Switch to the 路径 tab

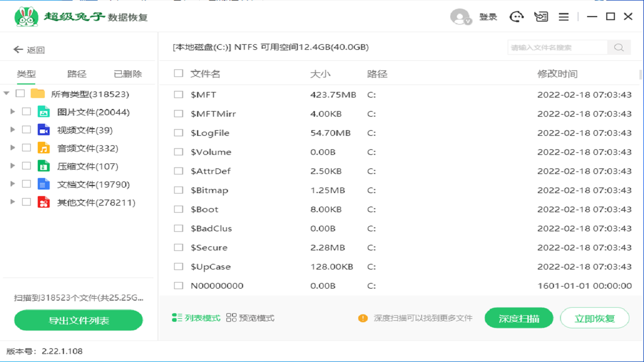(x=77, y=73)
